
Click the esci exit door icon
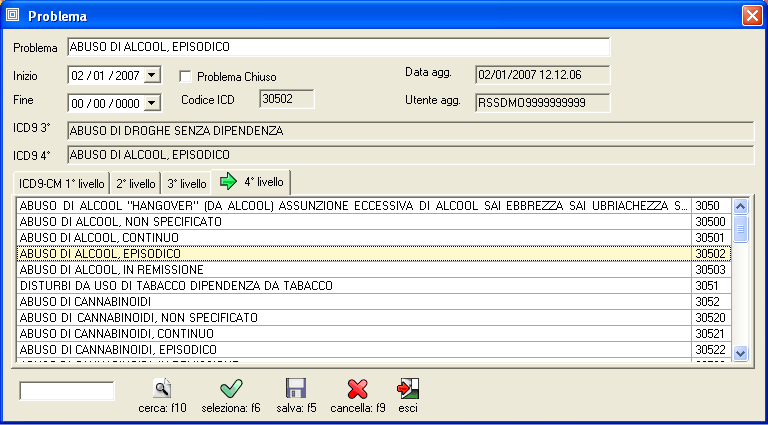click(407, 389)
